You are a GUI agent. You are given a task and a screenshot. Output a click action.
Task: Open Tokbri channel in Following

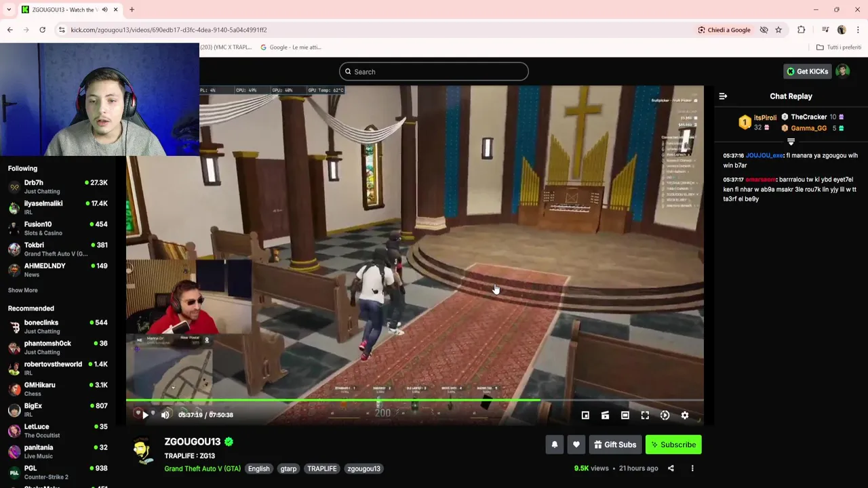coord(58,249)
